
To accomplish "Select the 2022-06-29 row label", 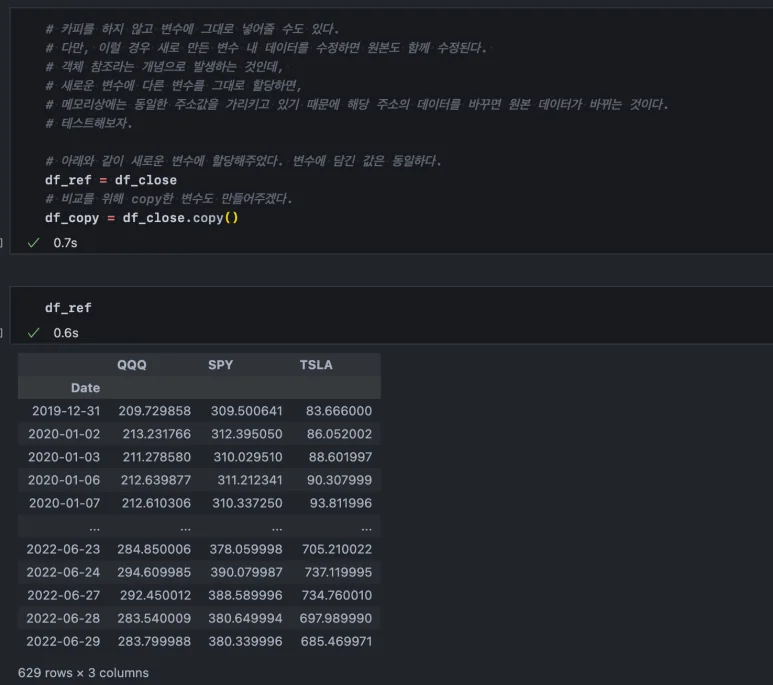I will 66,641.
